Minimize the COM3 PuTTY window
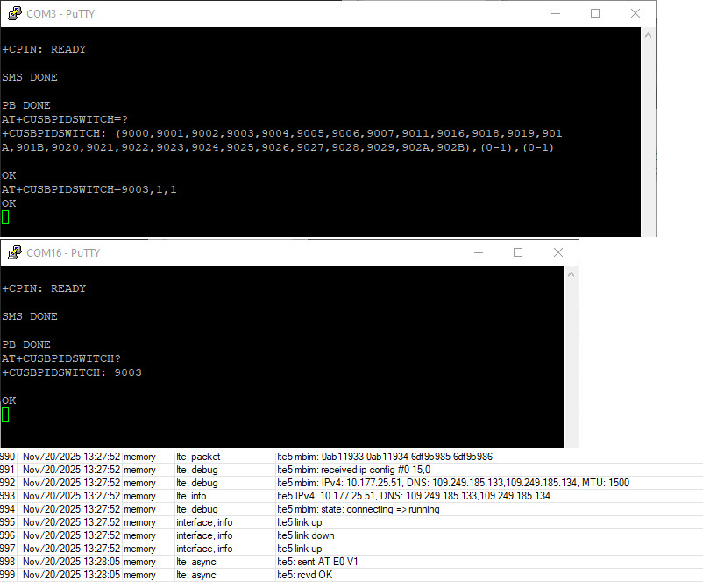 556,13
